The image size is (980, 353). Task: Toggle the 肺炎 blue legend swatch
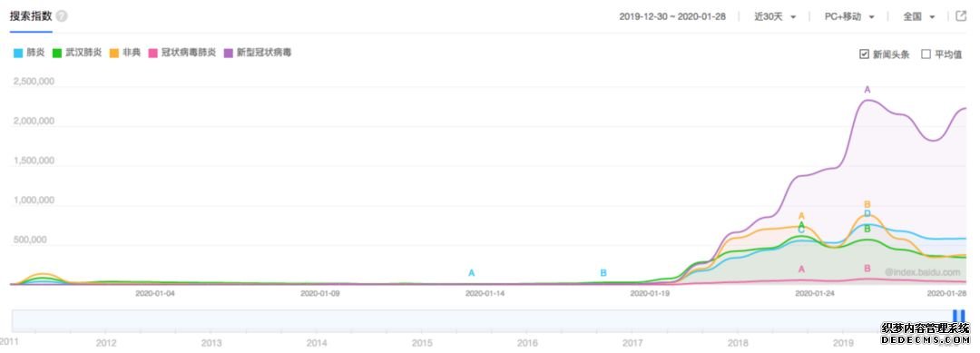[x=18, y=54]
